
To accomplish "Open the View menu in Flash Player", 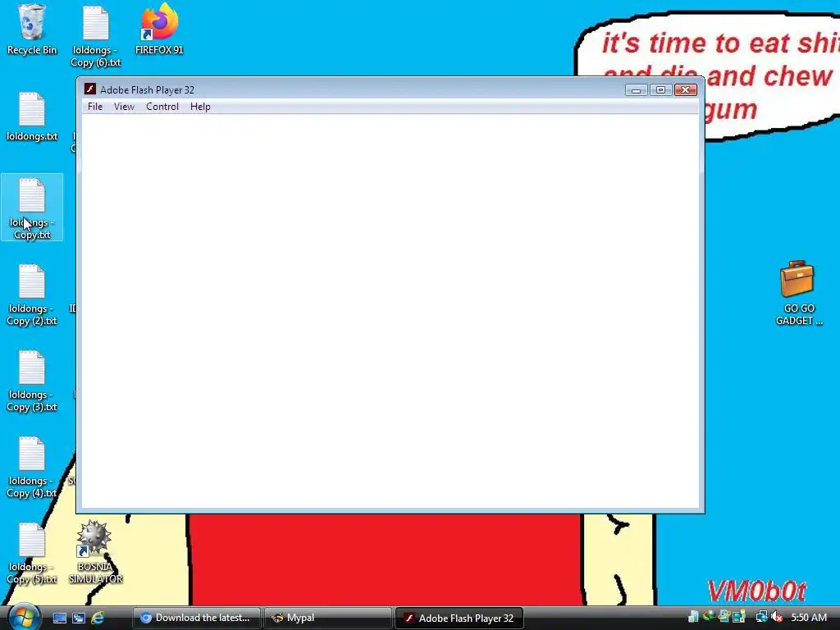I will coord(124,107).
